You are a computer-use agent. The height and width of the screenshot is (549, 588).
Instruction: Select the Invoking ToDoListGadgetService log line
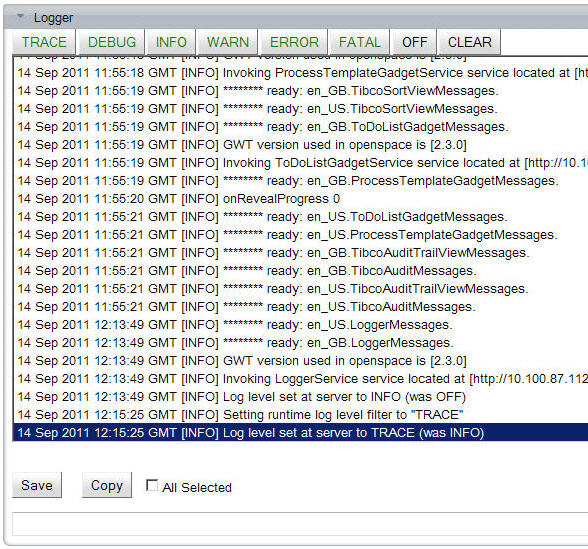tap(301, 163)
